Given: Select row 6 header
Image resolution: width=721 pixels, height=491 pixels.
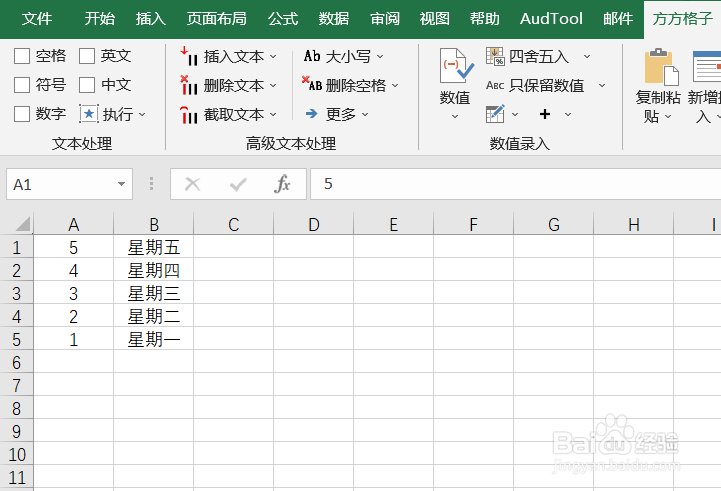Looking at the screenshot, I should coord(17,362).
